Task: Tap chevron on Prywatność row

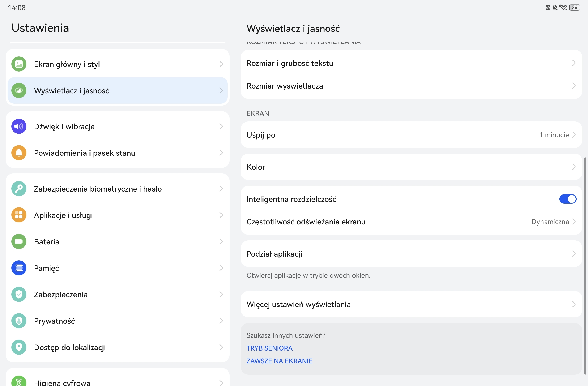Action: pos(221,321)
